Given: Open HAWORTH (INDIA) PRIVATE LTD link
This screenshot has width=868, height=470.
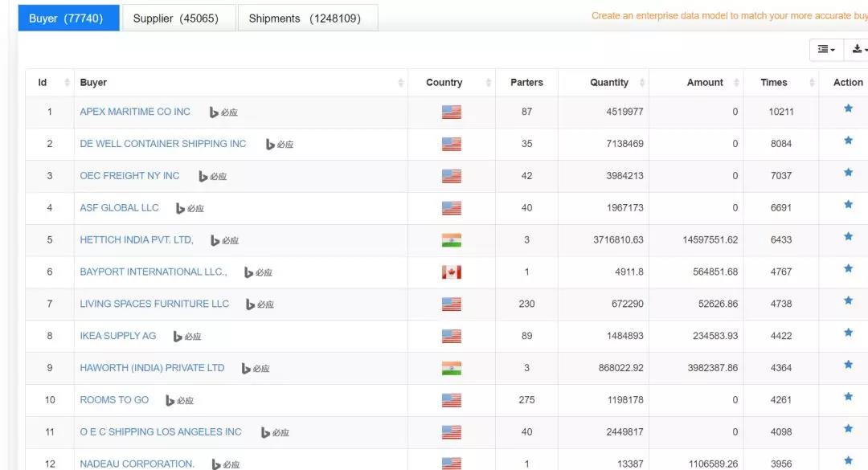Looking at the screenshot, I should [152, 368].
